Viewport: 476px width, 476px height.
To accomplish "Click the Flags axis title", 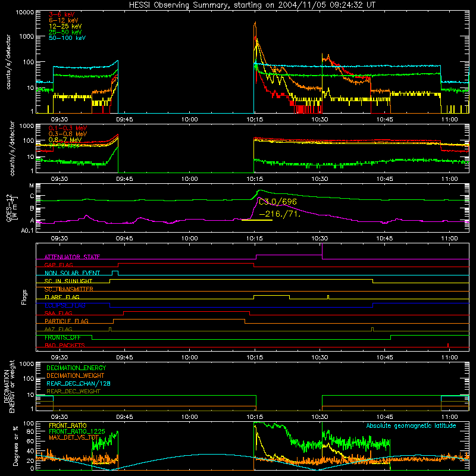I will point(24,297).
